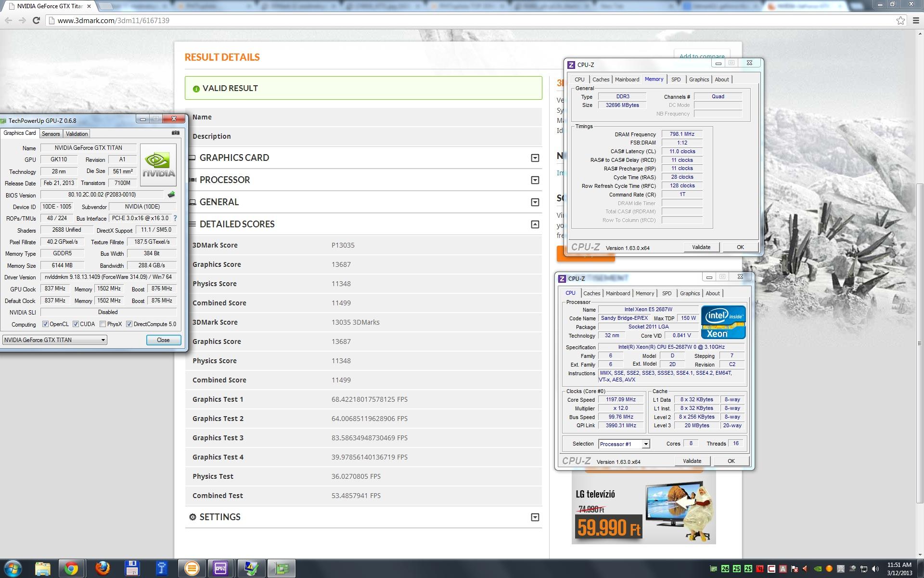This screenshot has height=578, width=924.
Task: Click the browser reload page icon
Action: pos(36,20)
